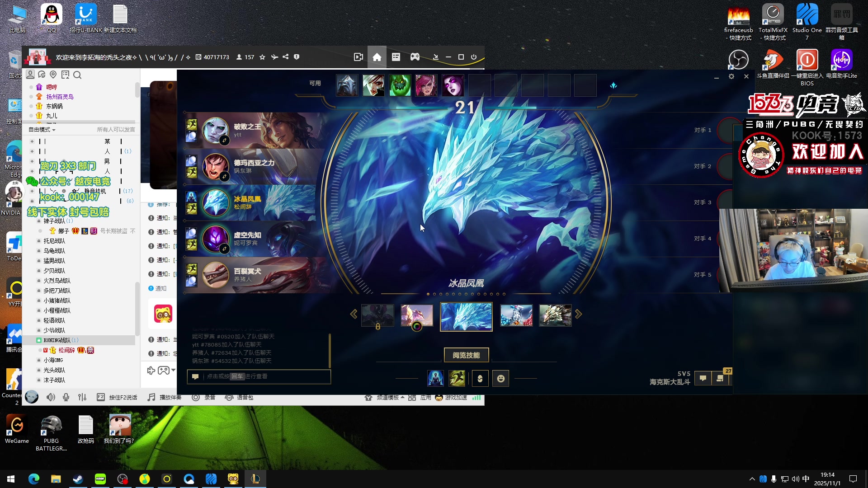Select the red-blue Anivia skin thumbnail
The image size is (868, 488).
point(516,315)
